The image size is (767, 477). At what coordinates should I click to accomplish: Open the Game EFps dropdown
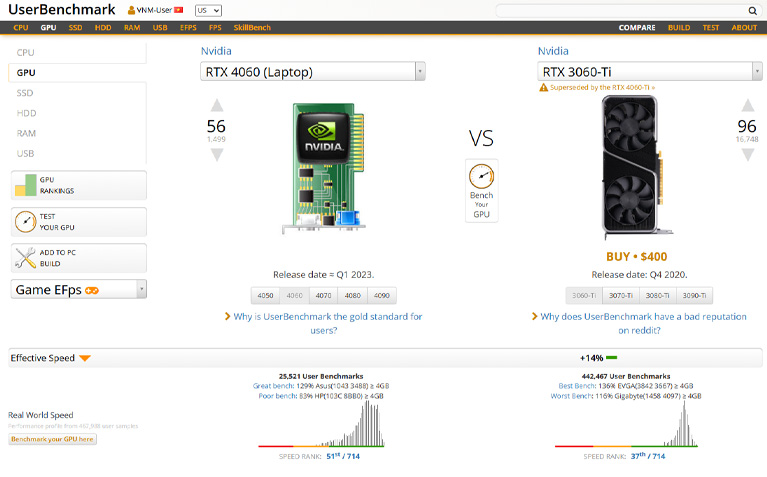[79, 290]
